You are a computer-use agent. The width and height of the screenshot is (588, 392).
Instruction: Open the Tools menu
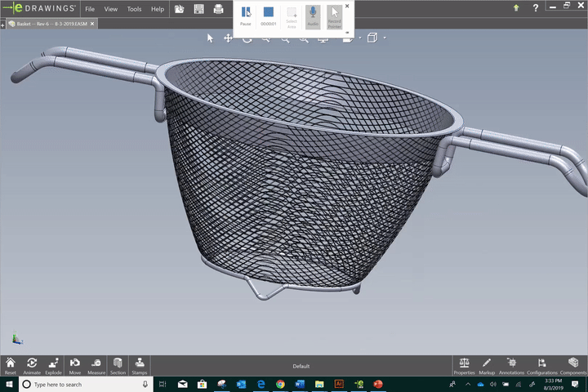point(134,9)
